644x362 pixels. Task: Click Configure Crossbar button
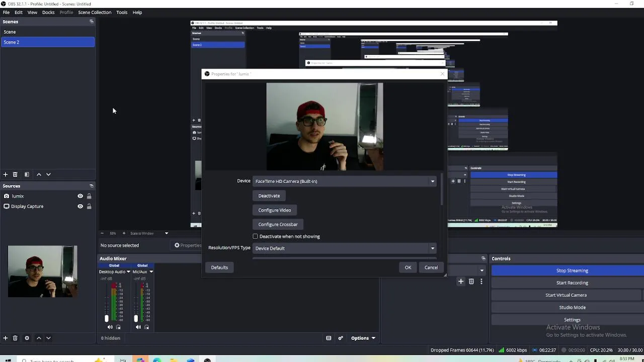click(x=278, y=225)
